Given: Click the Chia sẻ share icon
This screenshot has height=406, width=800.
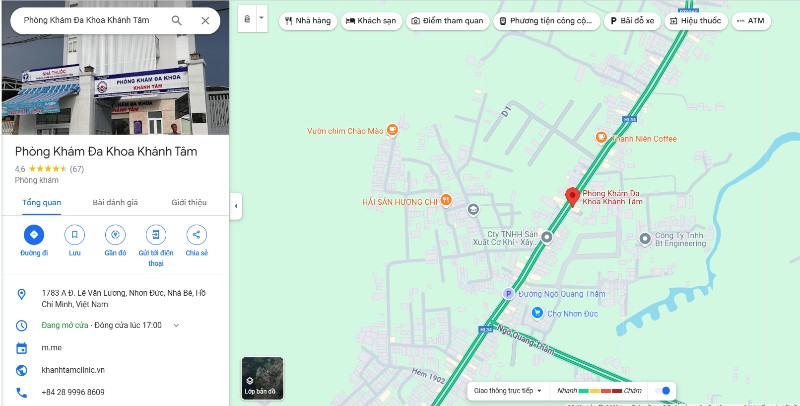Looking at the screenshot, I should tap(196, 235).
